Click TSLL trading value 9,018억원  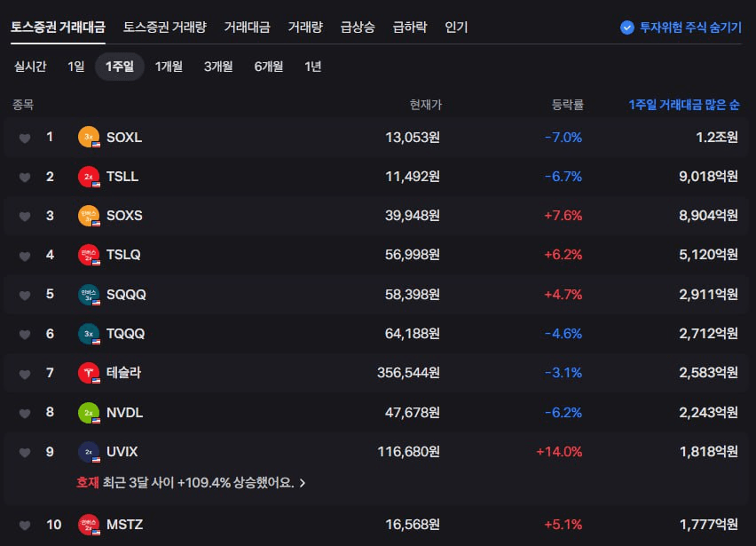click(708, 177)
